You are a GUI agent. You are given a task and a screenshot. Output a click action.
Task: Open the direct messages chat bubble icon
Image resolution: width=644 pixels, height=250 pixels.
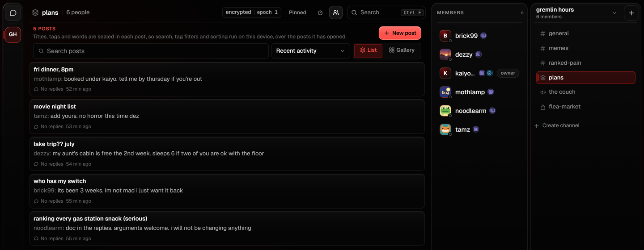(x=13, y=13)
